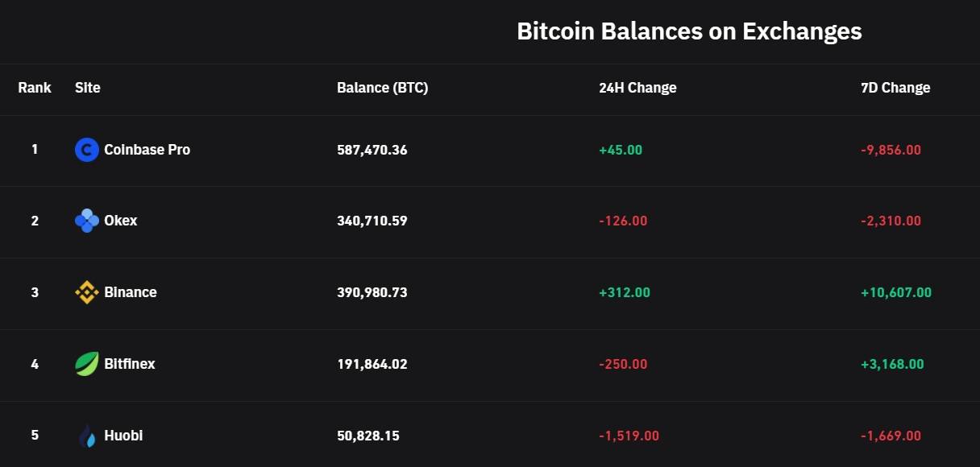Click Binance's positive 7D change value
Screen dimensions: 980x467
click(895, 292)
